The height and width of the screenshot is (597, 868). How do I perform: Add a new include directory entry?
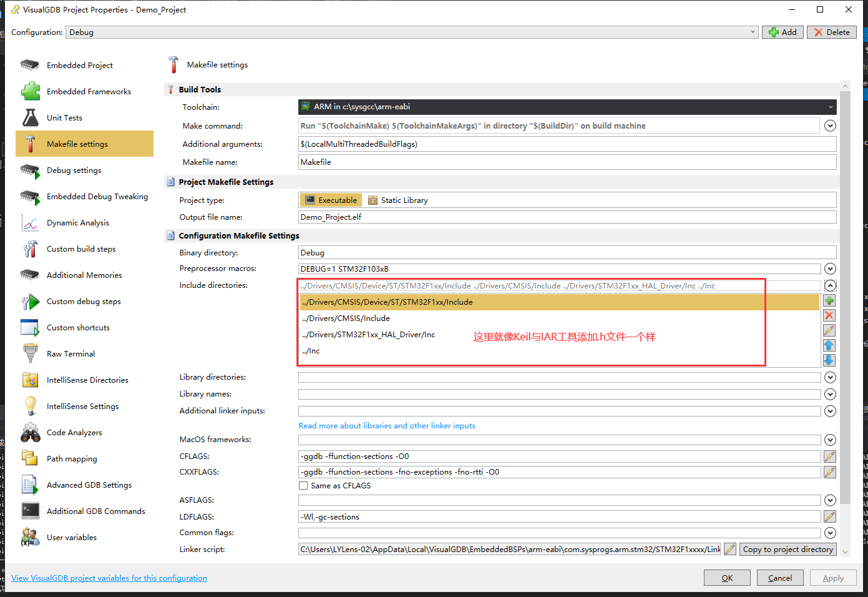click(x=829, y=300)
